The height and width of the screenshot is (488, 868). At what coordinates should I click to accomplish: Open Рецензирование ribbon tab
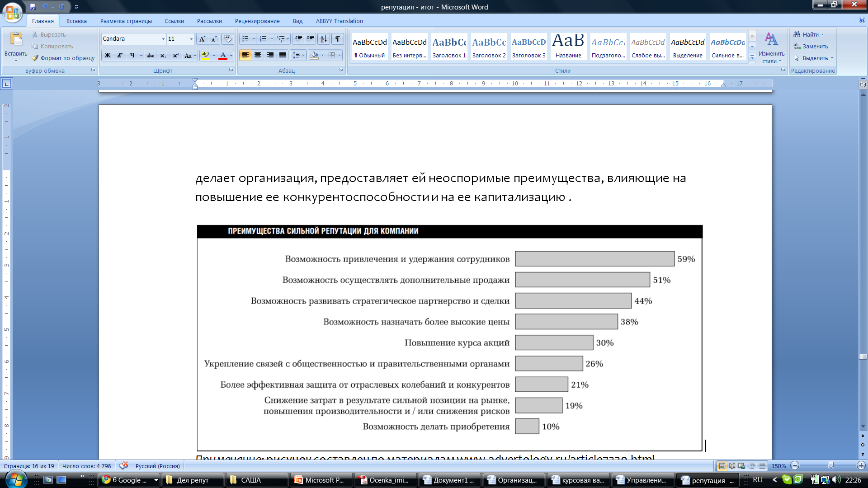(257, 21)
